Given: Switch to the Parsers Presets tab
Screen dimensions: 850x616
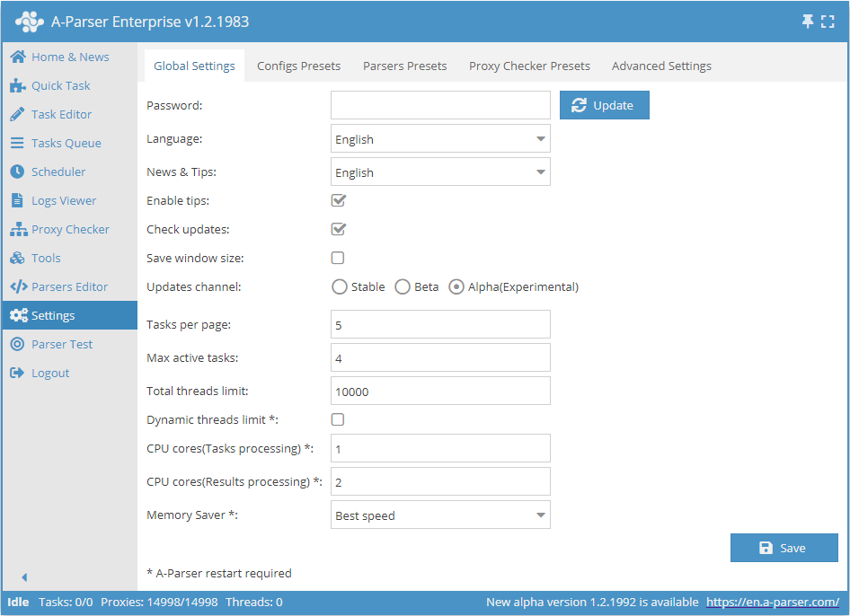Looking at the screenshot, I should coord(404,66).
